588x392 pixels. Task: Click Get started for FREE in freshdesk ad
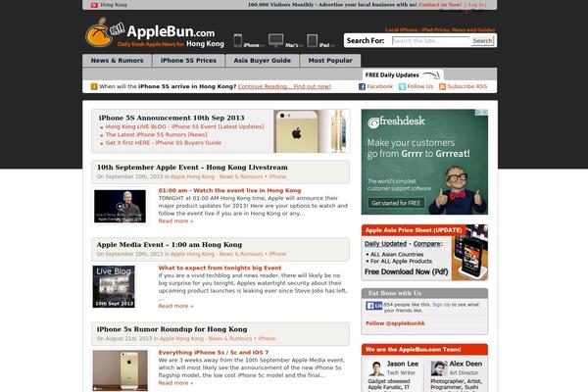[396, 203]
